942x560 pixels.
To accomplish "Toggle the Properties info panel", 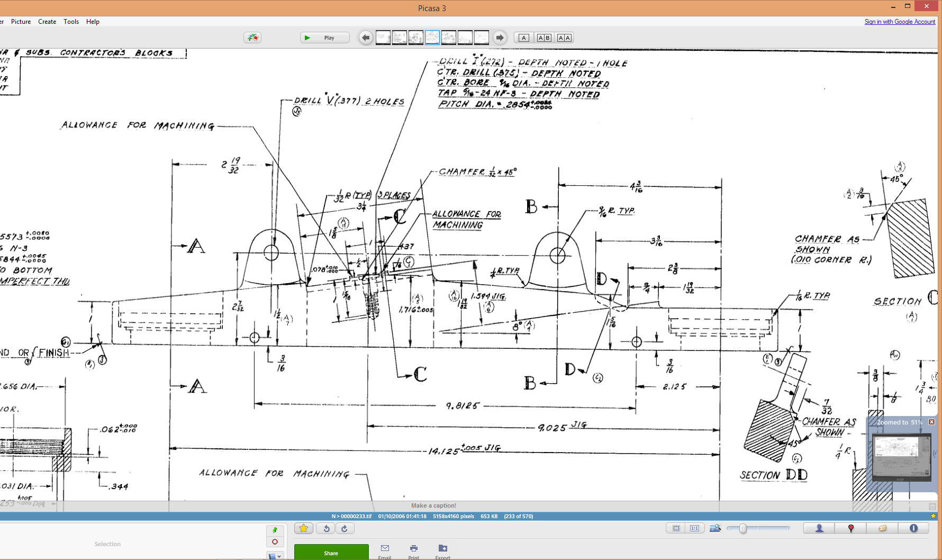I will click(x=913, y=528).
